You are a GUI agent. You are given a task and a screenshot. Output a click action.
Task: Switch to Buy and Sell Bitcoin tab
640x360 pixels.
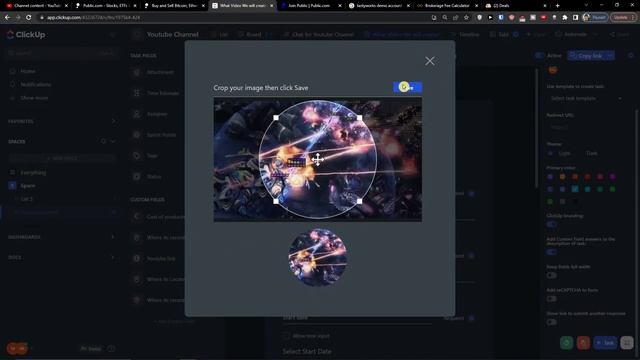click(174, 6)
